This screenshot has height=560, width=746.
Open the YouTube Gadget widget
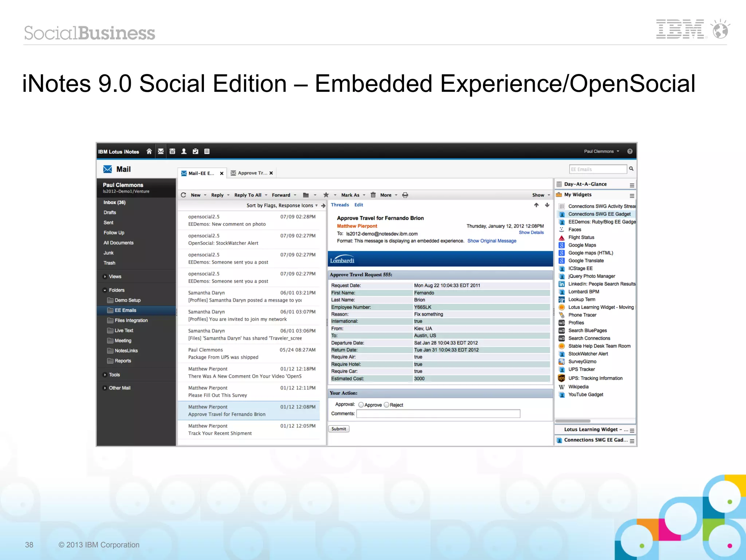(586, 395)
